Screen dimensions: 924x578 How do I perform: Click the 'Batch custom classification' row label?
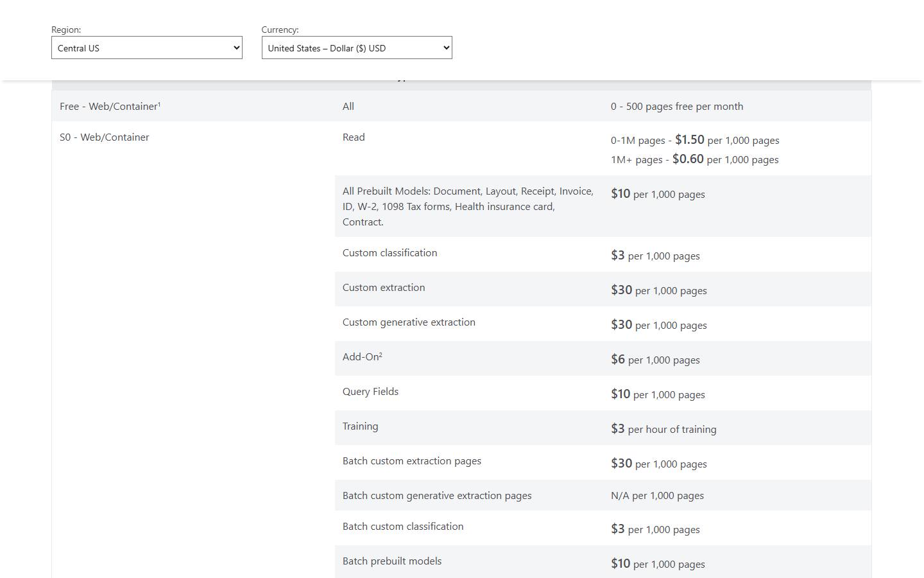[x=403, y=526]
